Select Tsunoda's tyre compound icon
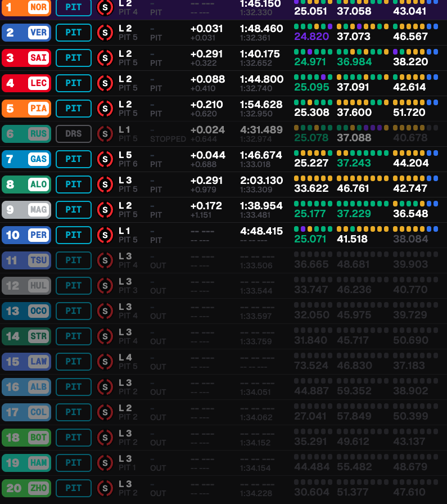This screenshot has width=447, height=504. click(x=105, y=260)
